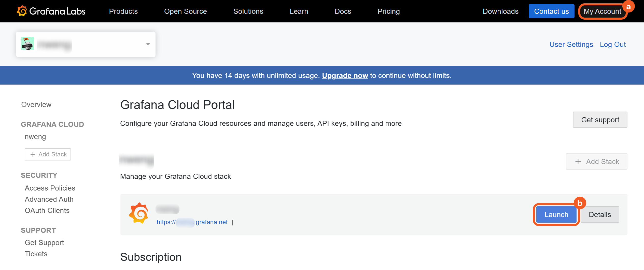This screenshot has width=644, height=270.
Task: Open the Products menu
Action: click(x=123, y=11)
